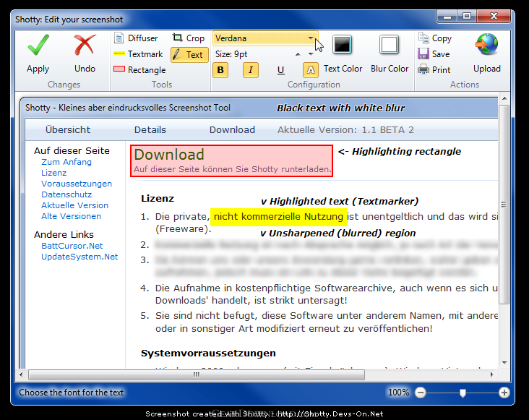Toggle the text blur A button
529x420 pixels.
(311, 70)
